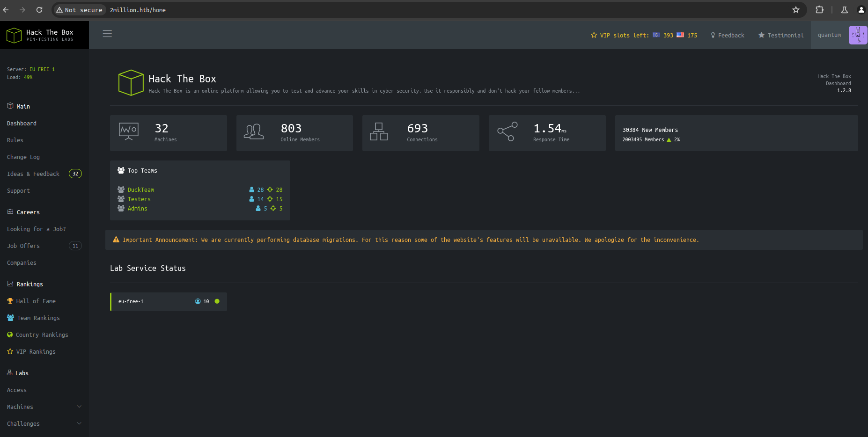The image size is (868, 437).
Task: Click the eu-free-1 green status indicator
Action: coord(217,301)
